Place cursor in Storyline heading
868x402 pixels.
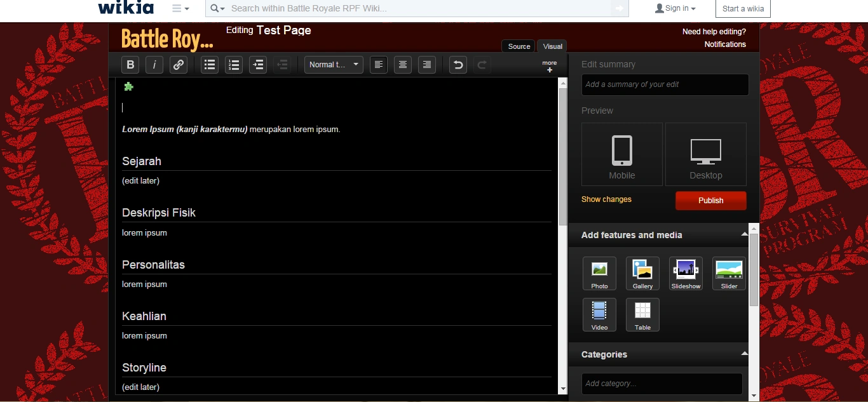pyautogui.click(x=144, y=368)
